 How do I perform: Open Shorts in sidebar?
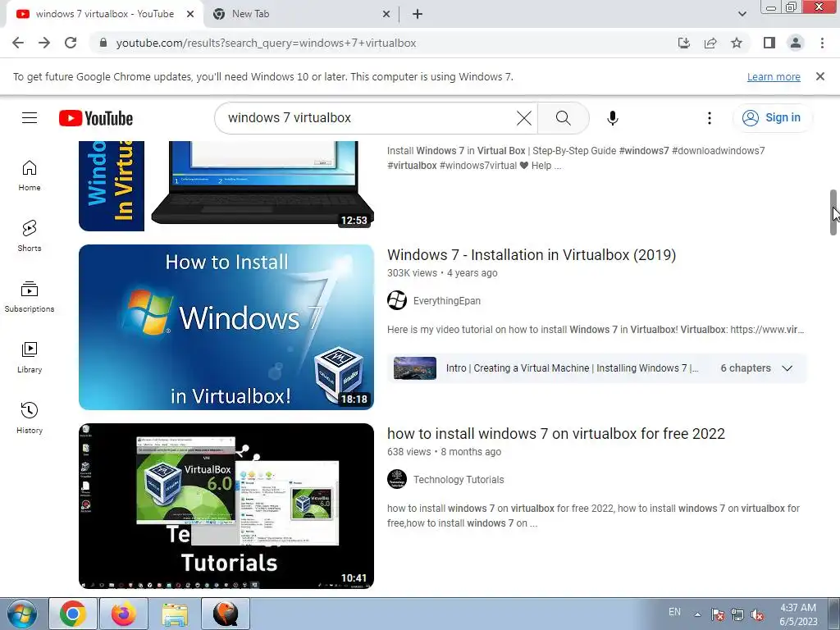[30, 236]
